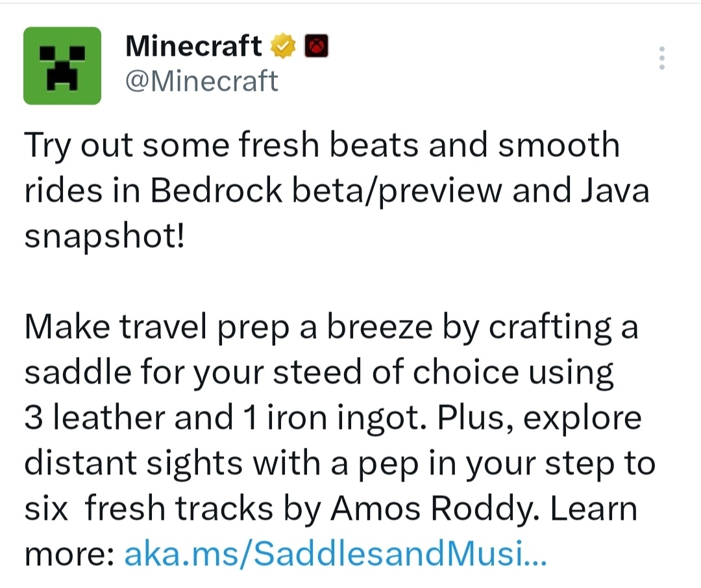Screen dimensions: 701x588
Task: Click the gold verified checkmark badge
Action: (x=283, y=45)
